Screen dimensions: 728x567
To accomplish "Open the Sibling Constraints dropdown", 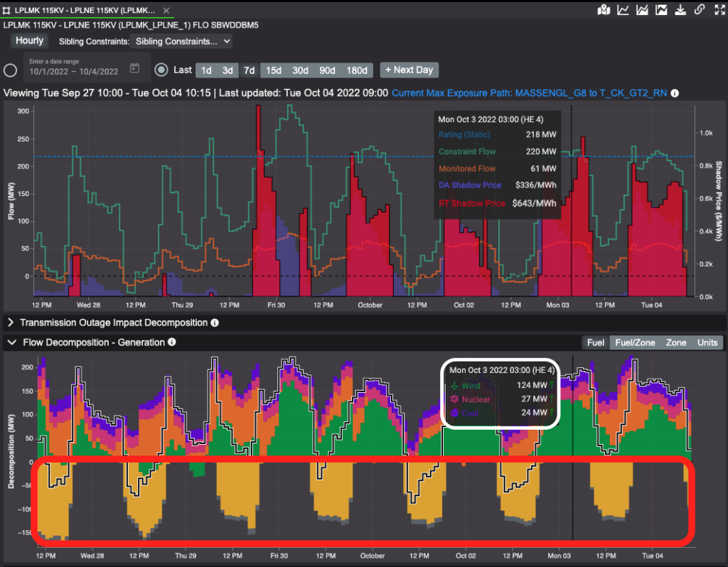I will [x=182, y=41].
